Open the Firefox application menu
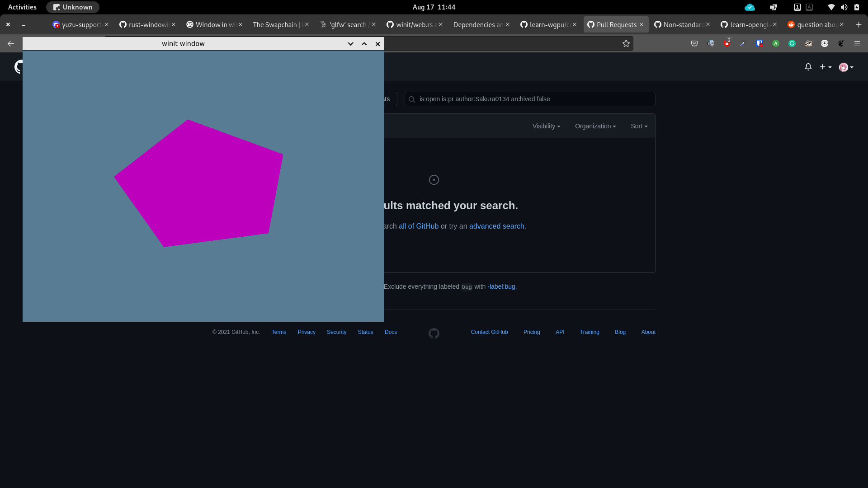Image resolution: width=868 pixels, height=488 pixels. point(857,43)
